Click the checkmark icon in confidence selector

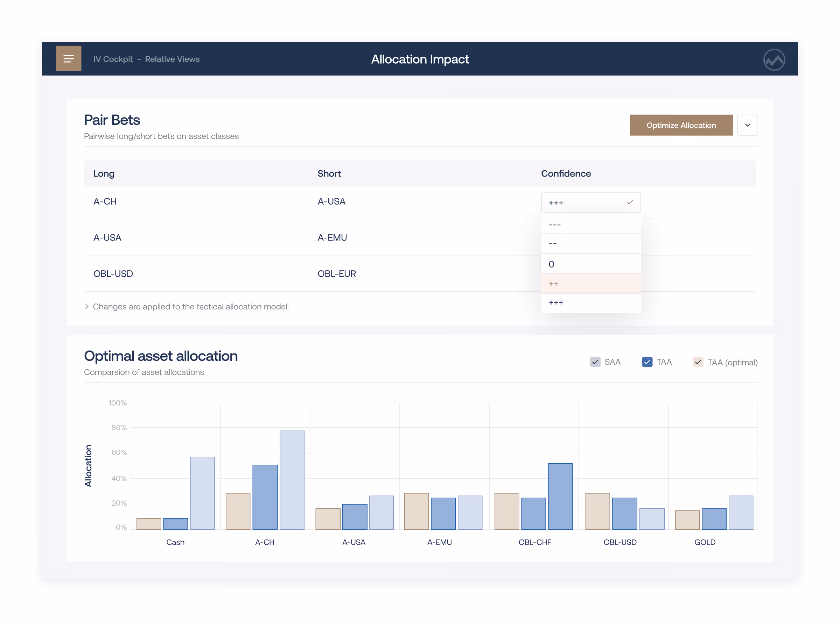pyautogui.click(x=629, y=202)
